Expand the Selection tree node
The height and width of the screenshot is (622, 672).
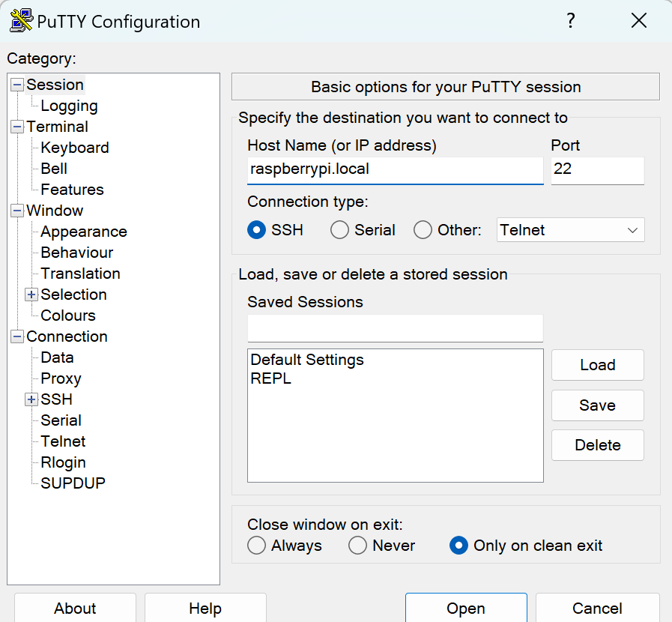coord(31,295)
